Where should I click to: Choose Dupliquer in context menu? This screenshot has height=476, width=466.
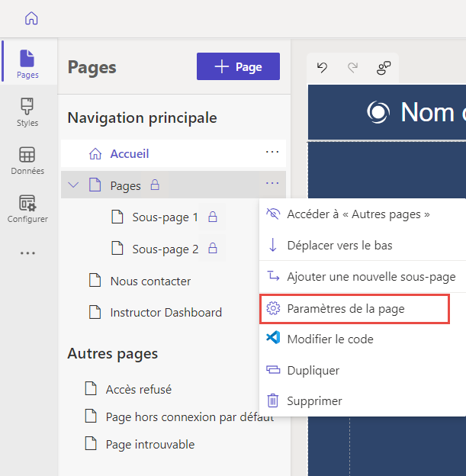click(362, 371)
